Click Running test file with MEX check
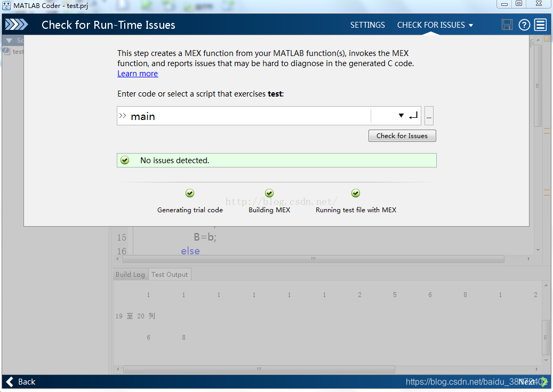The width and height of the screenshot is (553, 392). 356,194
